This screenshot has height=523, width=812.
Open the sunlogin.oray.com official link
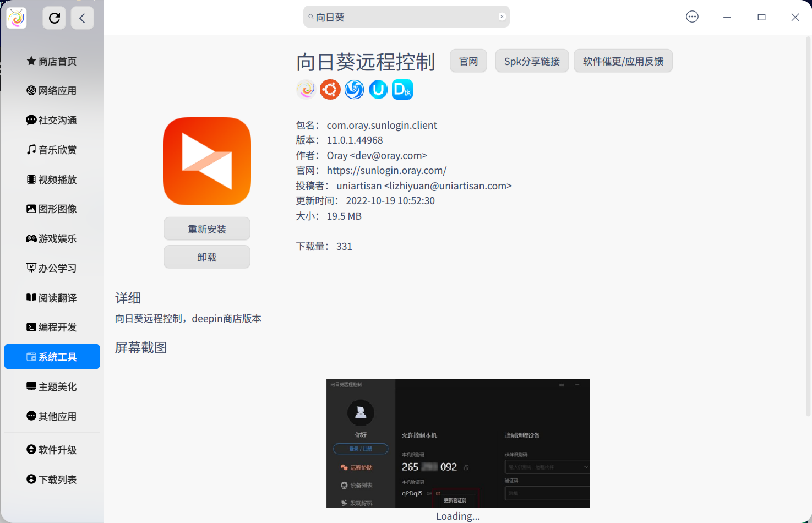point(386,170)
